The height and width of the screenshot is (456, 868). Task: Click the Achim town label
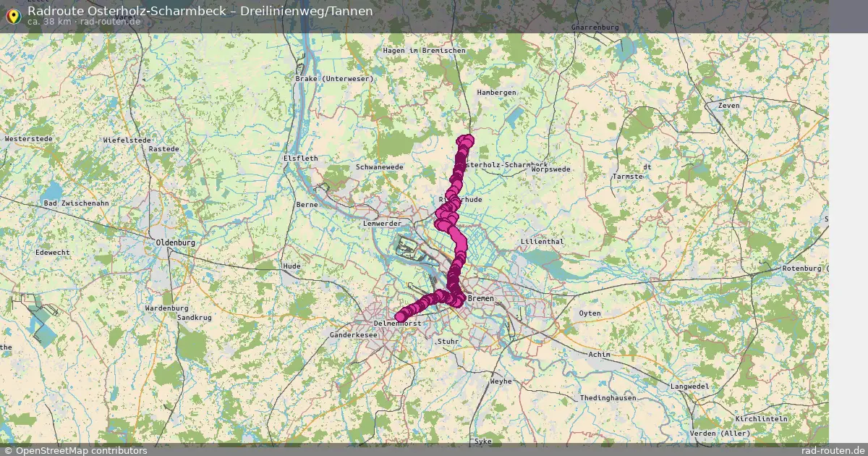click(600, 355)
